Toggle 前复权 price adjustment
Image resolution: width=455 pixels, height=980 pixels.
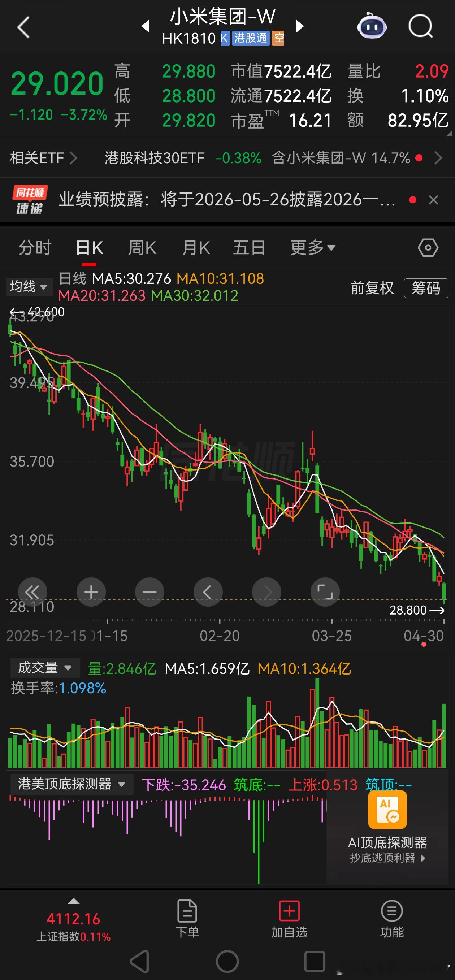click(372, 288)
